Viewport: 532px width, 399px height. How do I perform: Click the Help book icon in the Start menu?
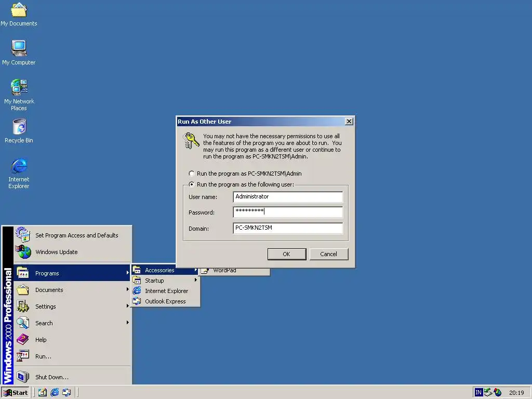point(23,340)
